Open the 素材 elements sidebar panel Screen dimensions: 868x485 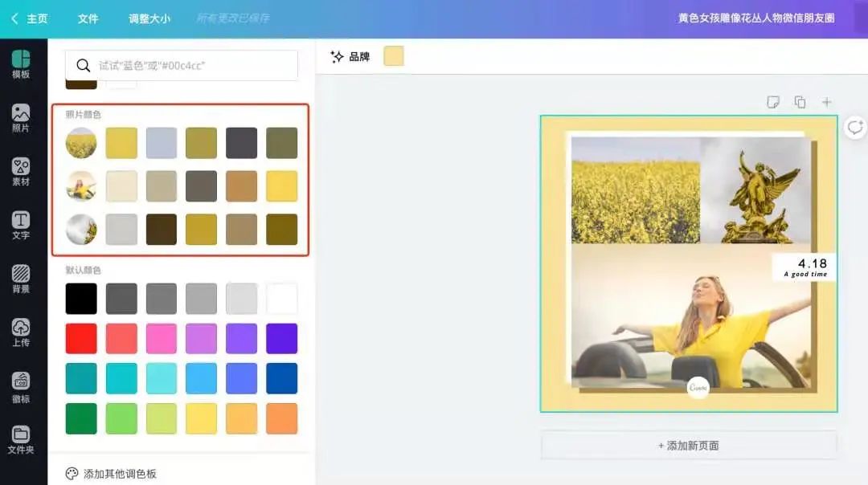click(21, 171)
